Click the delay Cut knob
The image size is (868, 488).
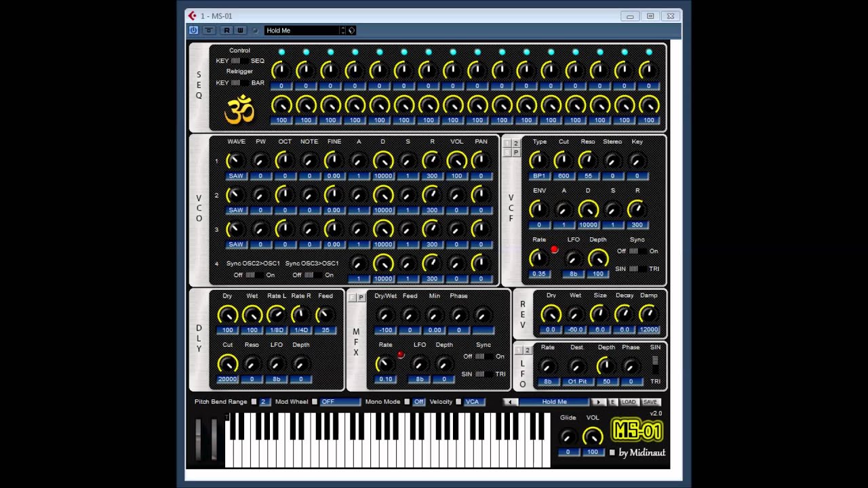coord(227,364)
